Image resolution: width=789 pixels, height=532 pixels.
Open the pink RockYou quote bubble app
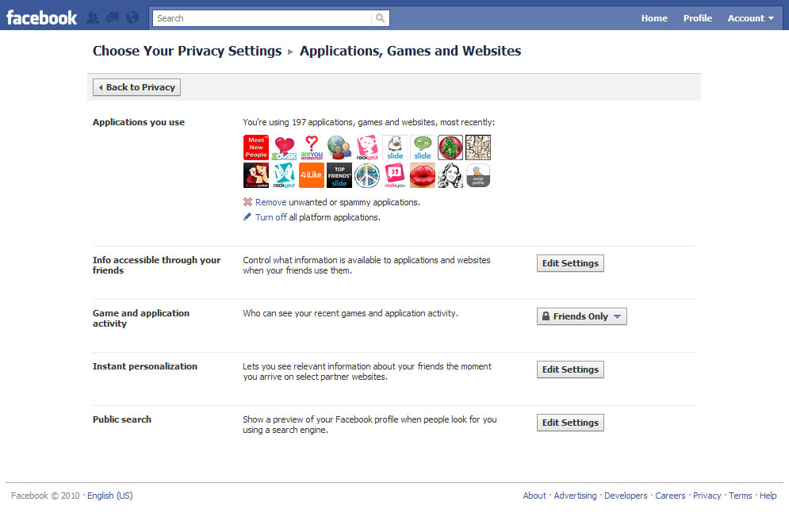pos(395,175)
